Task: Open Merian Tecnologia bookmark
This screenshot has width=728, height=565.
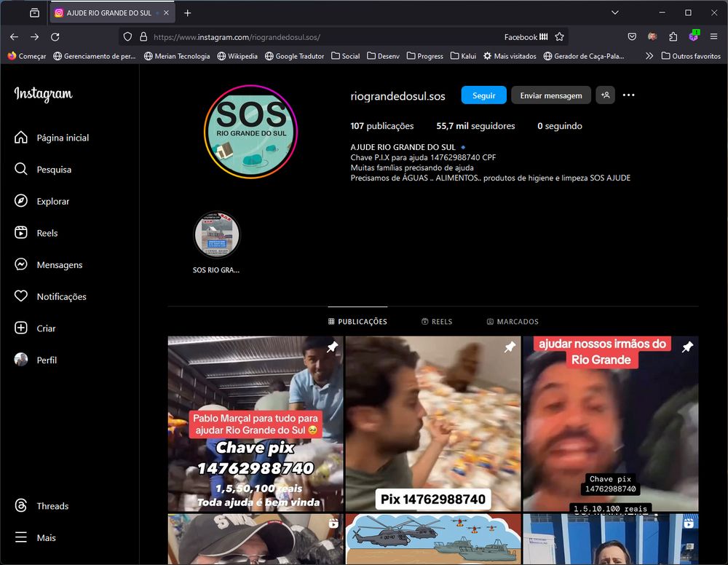Action: coord(177,56)
